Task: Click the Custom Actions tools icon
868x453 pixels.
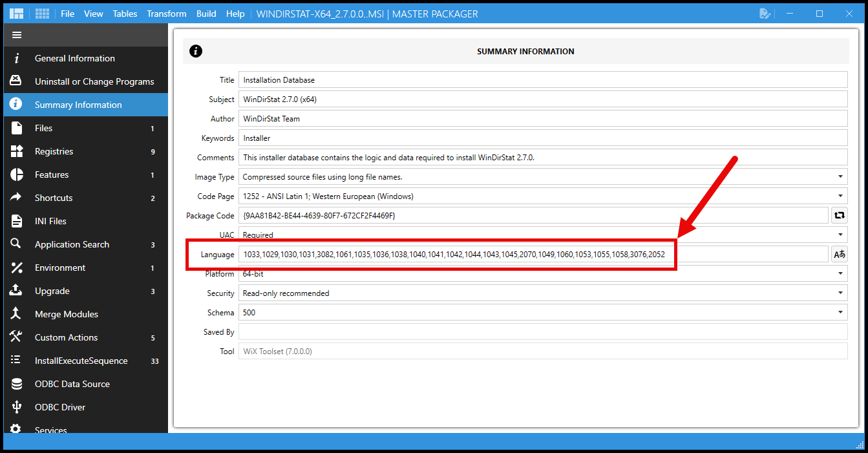Action: pos(16,337)
